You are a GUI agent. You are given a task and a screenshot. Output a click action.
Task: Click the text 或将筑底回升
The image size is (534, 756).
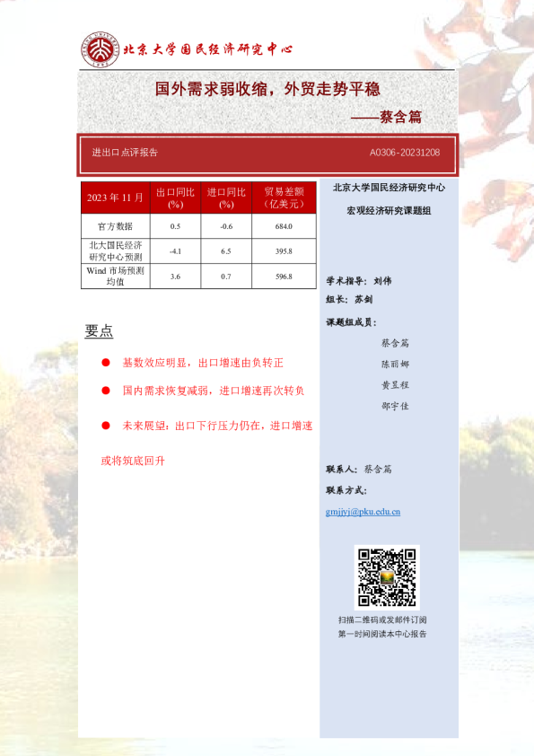[133, 461]
